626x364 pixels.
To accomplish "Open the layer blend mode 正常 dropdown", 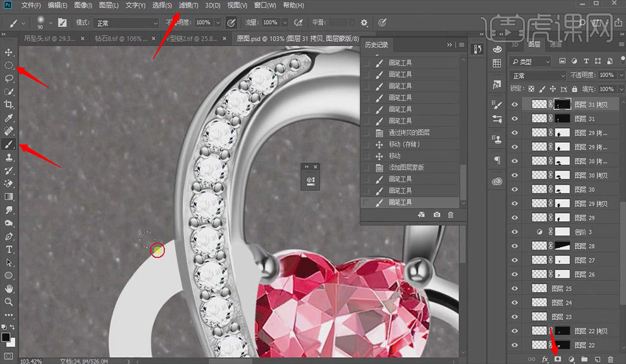I will pyautogui.click(x=537, y=75).
